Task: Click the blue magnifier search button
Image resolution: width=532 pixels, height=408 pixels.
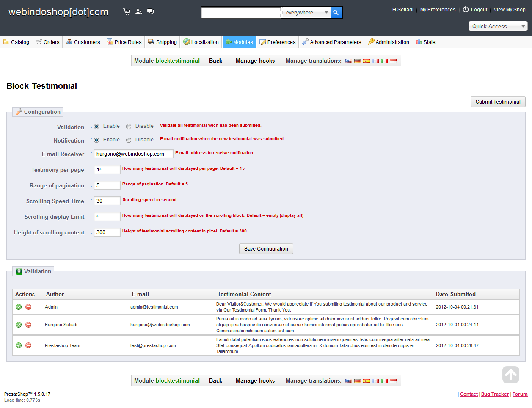Action: pos(336,13)
